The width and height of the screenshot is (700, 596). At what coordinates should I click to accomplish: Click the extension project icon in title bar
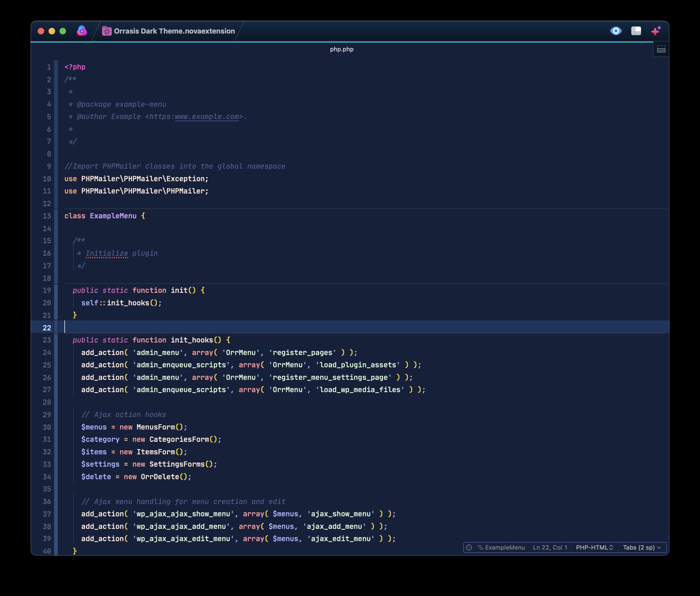pyautogui.click(x=107, y=31)
